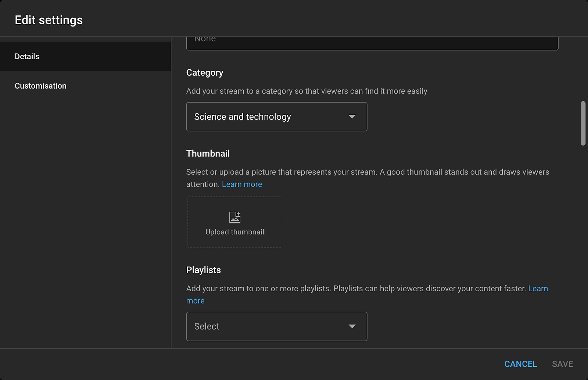Switch to the Customisation tab
588x380 pixels.
[40, 86]
